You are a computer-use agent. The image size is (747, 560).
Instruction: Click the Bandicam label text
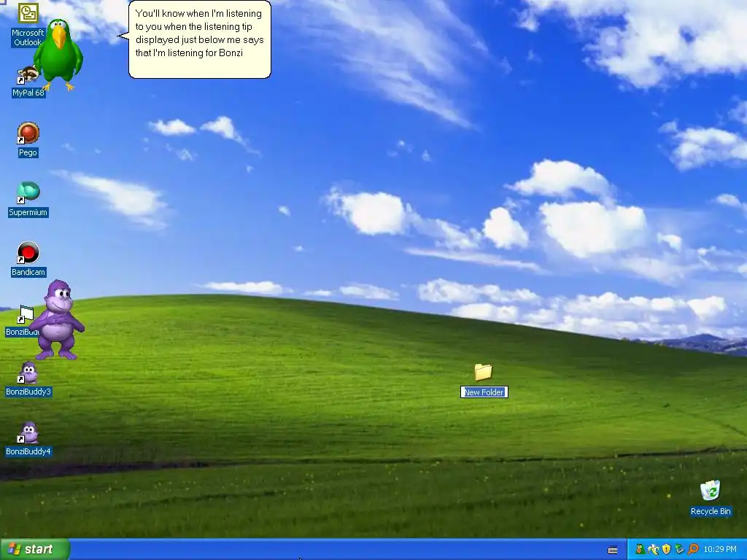[x=28, y=273]
